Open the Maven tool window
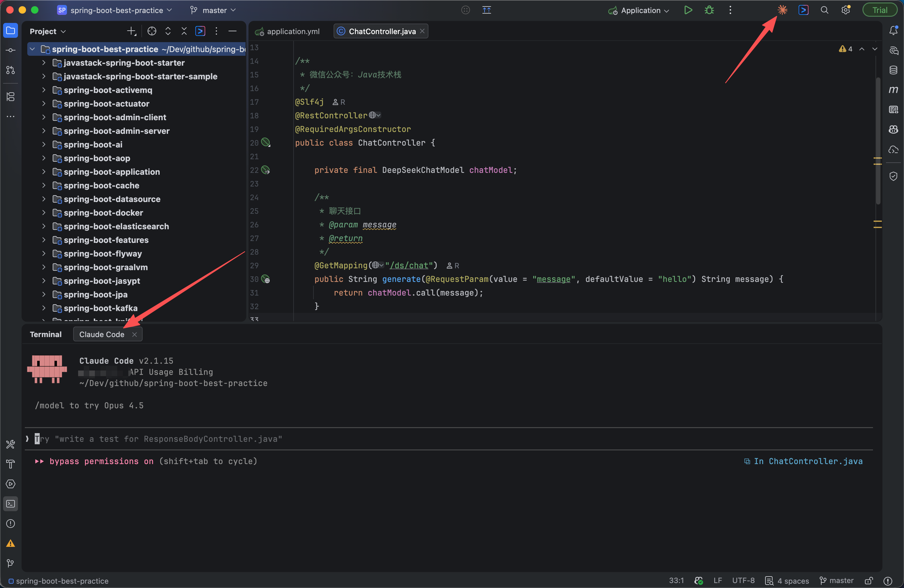The width and height of the screenshot is (904, 588). tap(893, 90)
